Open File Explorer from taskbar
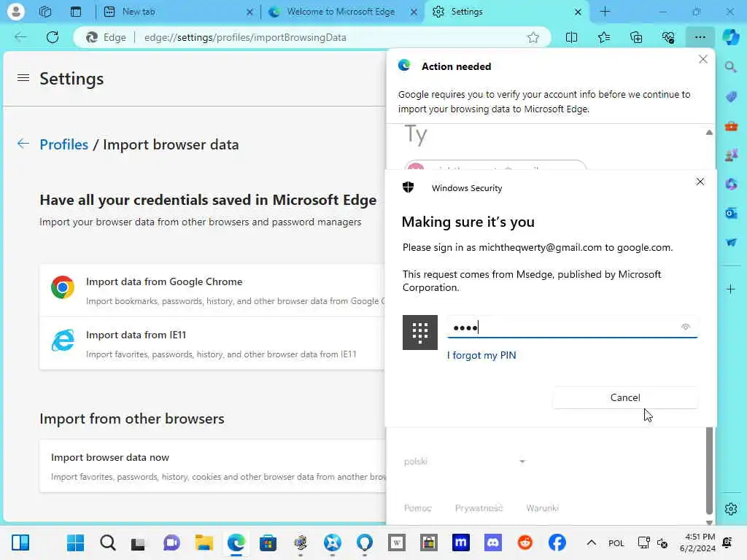The image size is (747, 560). 204,542
